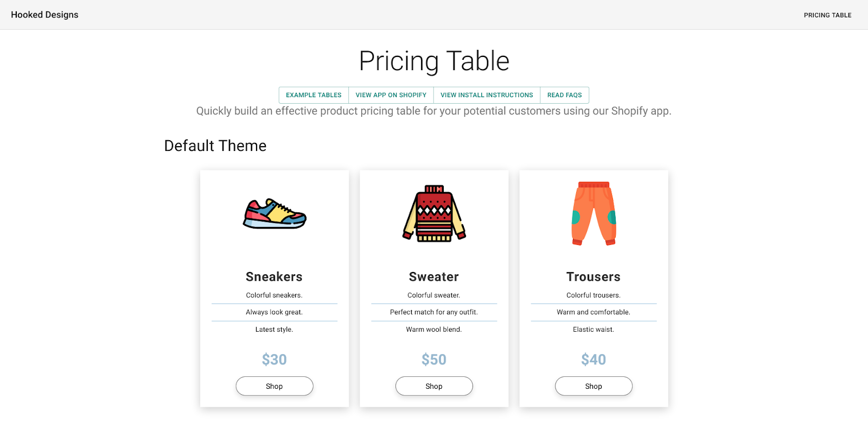Click the Default Theme section heading
This screenshot has width=868, height=423.
tap(215, 146)
